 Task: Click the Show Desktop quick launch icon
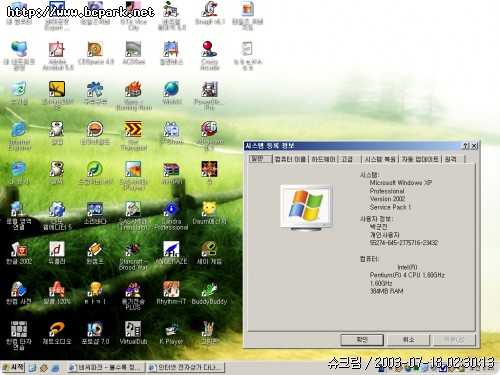tap(32, 368)
